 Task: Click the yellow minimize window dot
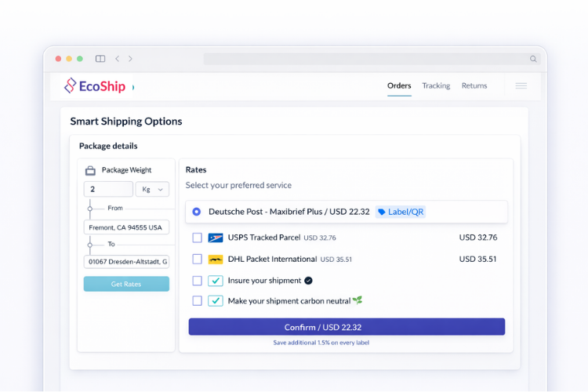click(69, 59)
